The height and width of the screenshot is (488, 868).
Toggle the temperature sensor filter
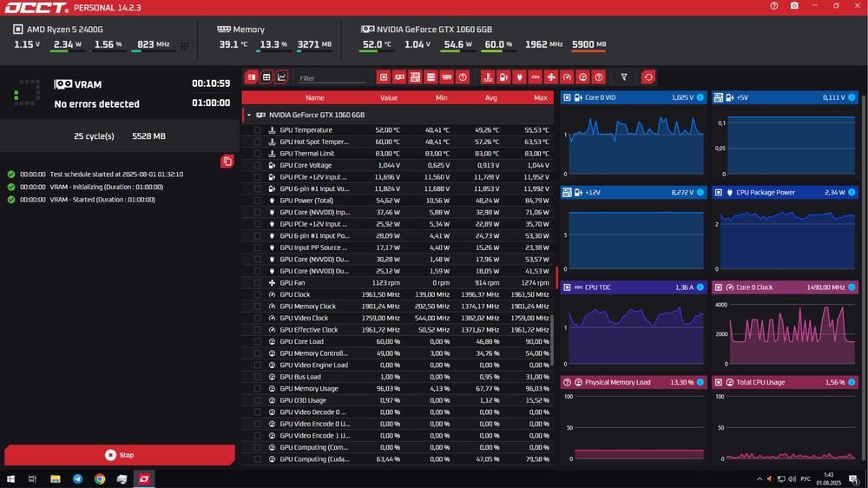[x=488, y=77]
